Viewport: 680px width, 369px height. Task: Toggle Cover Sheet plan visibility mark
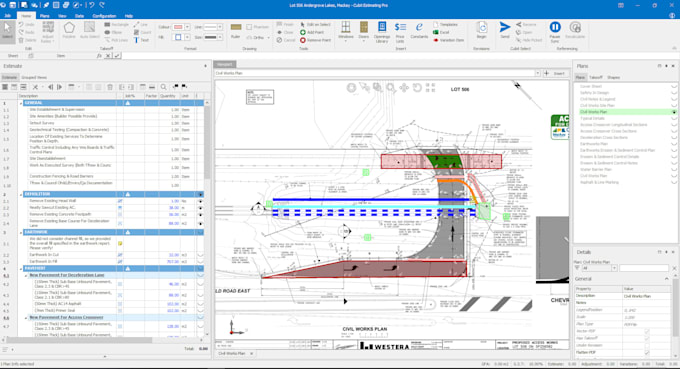pyautogui.click(x=674, y=86)
